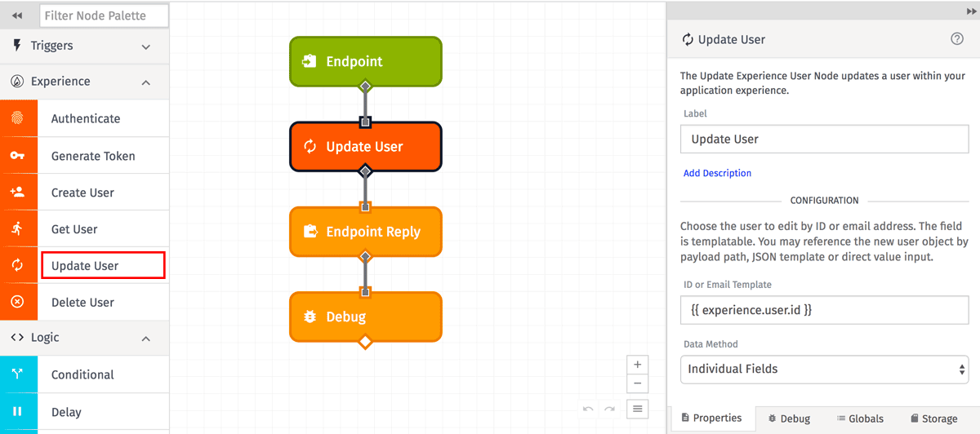Click the Endpoint Reply node's output diamond port
This screenshot has width=980, height=434.
366,256
